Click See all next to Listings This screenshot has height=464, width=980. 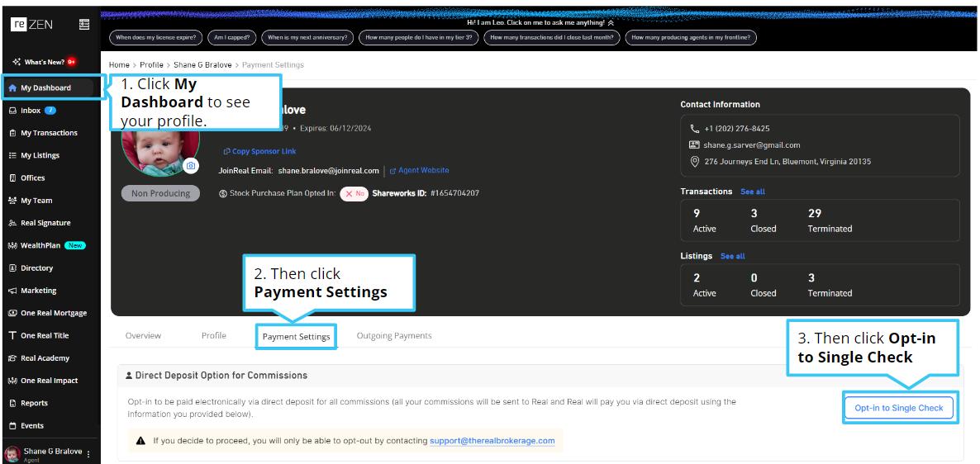coord(732,256)
